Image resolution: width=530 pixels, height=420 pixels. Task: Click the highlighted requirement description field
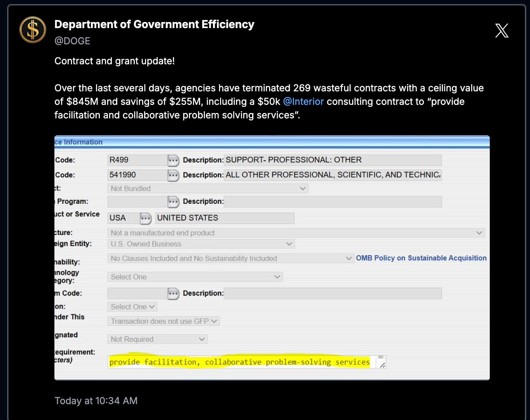pos(247,362)
